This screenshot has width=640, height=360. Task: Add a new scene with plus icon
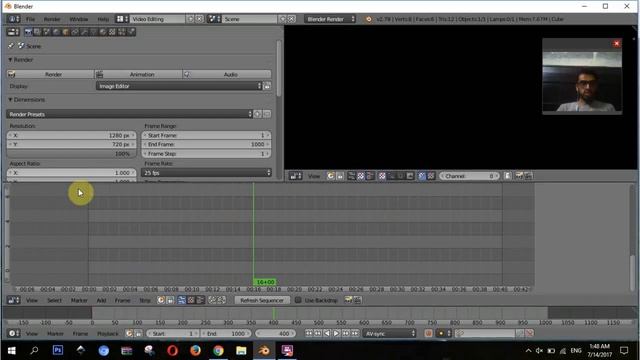pyautogui.click(x=282, y=19)
